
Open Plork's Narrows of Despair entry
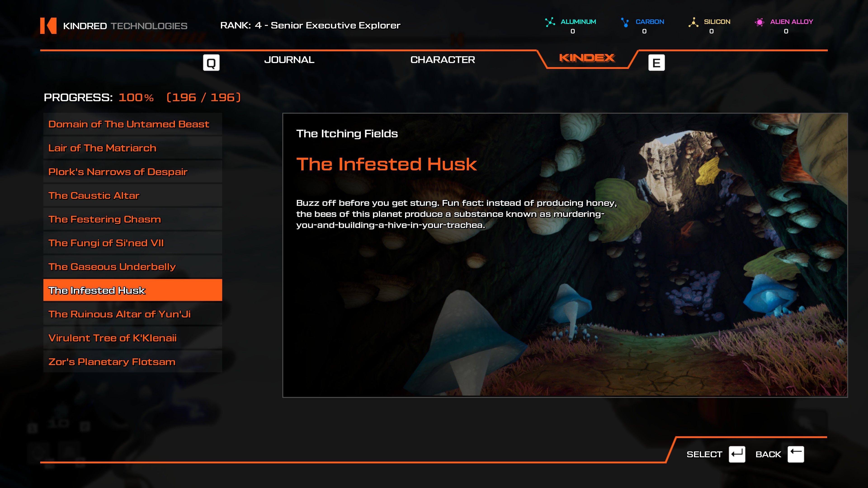point(133,172)
